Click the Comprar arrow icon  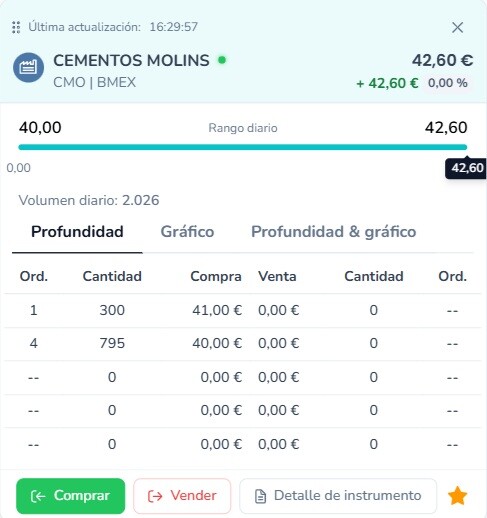(x=38, y=496)
